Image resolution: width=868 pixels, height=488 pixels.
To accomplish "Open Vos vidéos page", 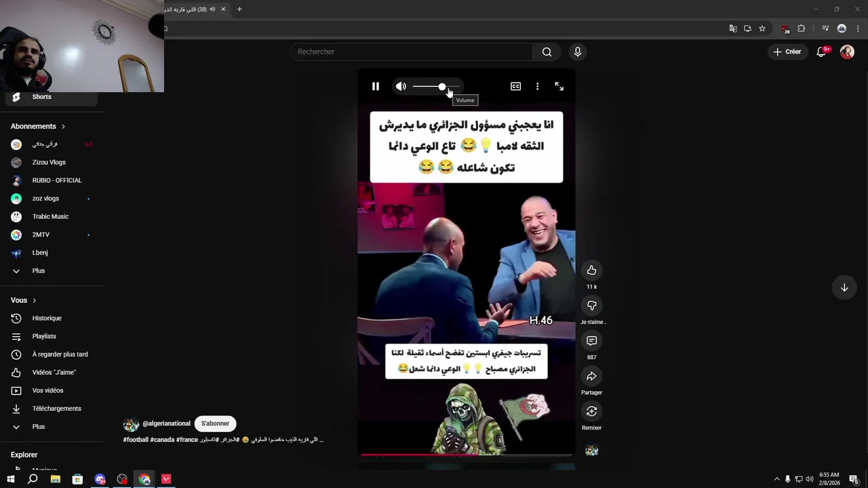I will tap(52, 390).
